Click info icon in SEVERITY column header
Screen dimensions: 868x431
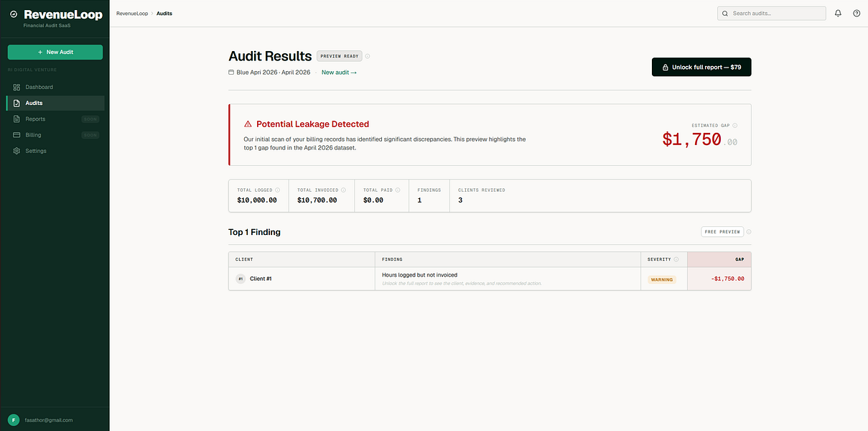point(677,259)
